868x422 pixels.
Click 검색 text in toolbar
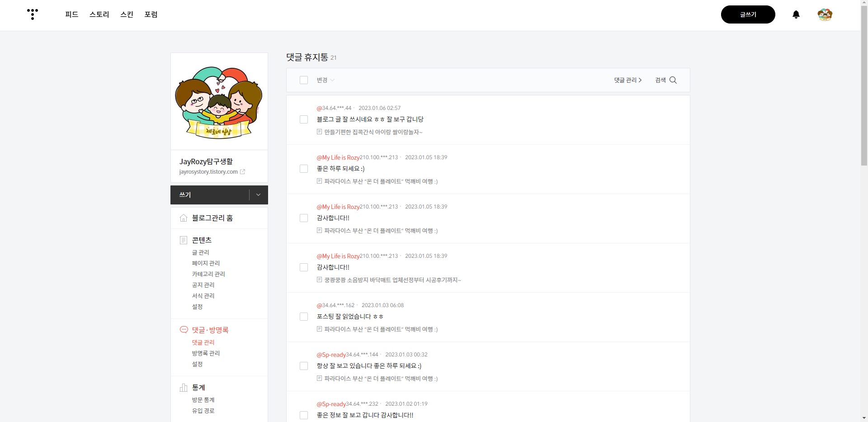[660, 80]
